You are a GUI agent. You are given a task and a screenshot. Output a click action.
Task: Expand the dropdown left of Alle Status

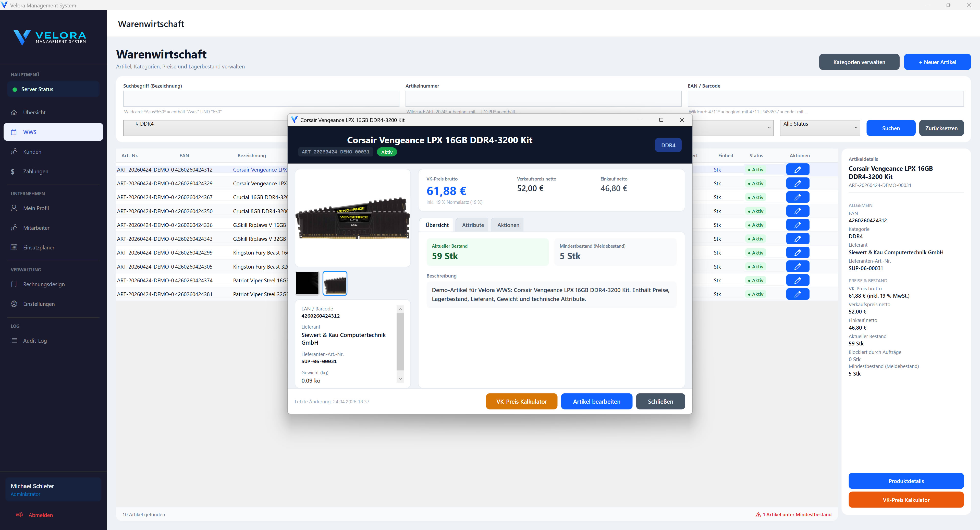[733, 128]
